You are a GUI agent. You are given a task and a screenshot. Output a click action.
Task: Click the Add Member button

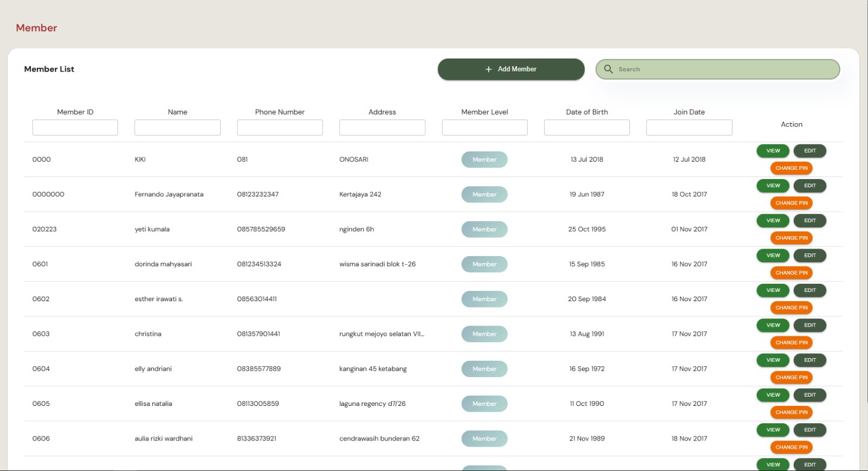click(x=511, y=69)
